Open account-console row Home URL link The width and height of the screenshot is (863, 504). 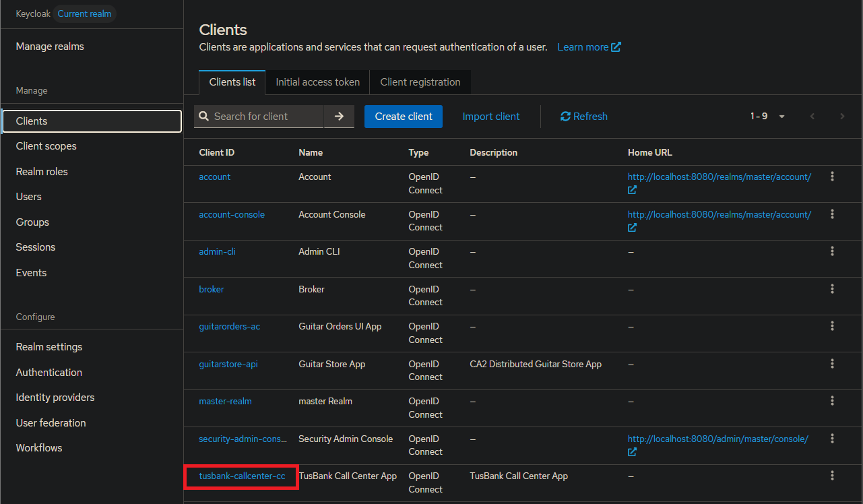(x=720, y=214)
